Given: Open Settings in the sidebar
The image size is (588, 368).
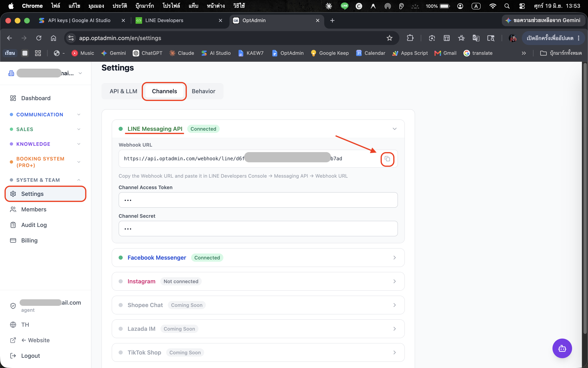Looking at the screenshot, I should pos(46,194).
